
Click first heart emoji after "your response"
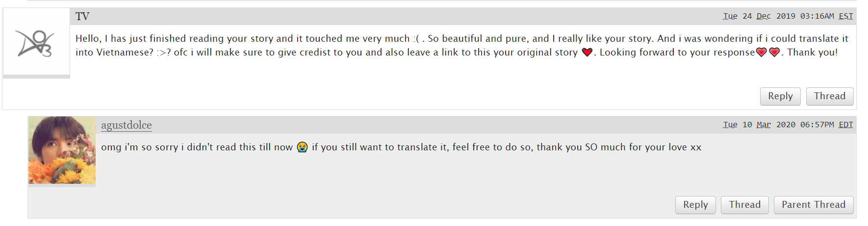click(x=761, y=52)
